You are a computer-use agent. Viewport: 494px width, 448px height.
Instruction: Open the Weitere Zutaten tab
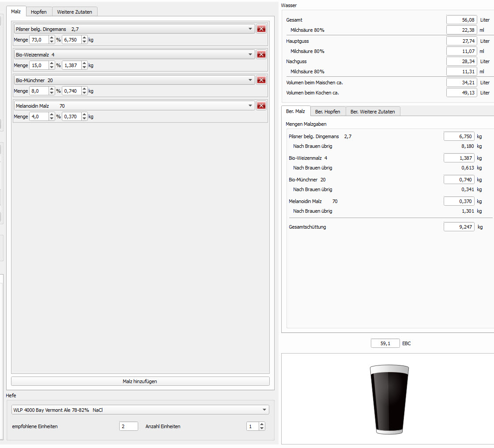click(75, 12)
